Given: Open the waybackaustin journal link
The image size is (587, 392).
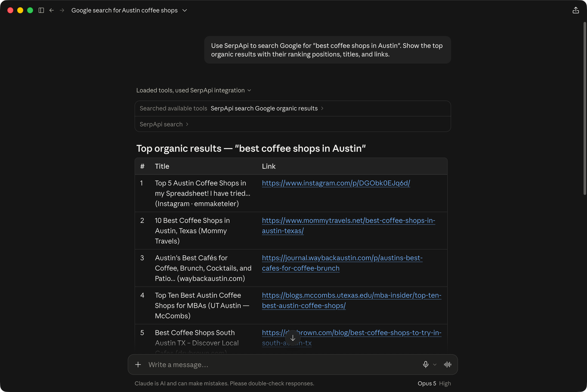Looking at the screenshot, I should point(342,263).
